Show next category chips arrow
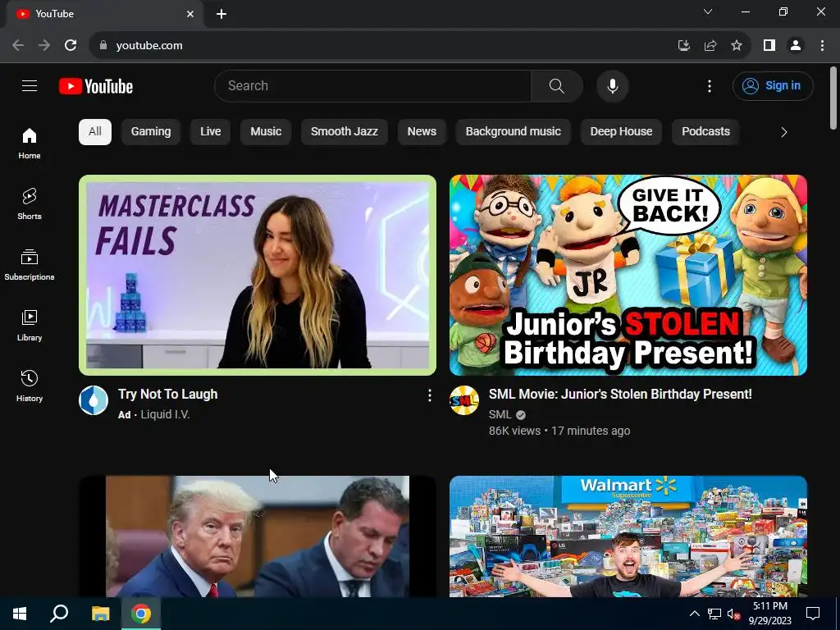This screenshot has height=630, width=840. [x=783, y=132]
